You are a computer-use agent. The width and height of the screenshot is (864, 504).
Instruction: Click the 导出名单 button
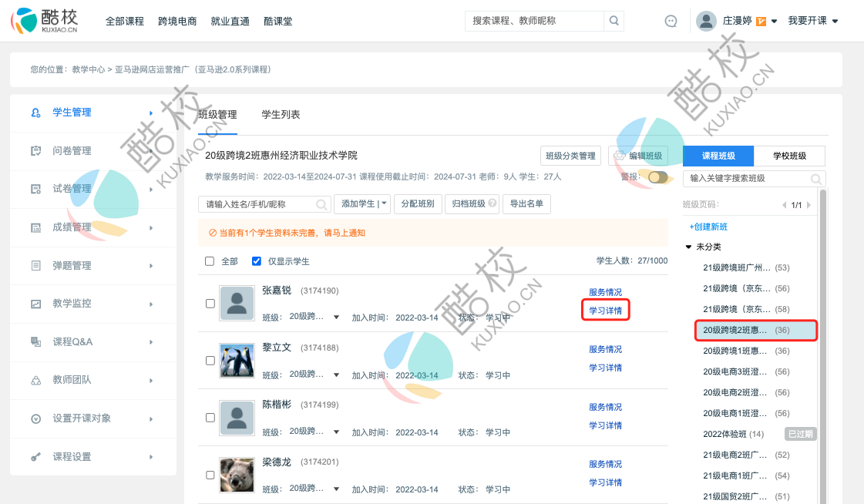[x=526, y=203]
